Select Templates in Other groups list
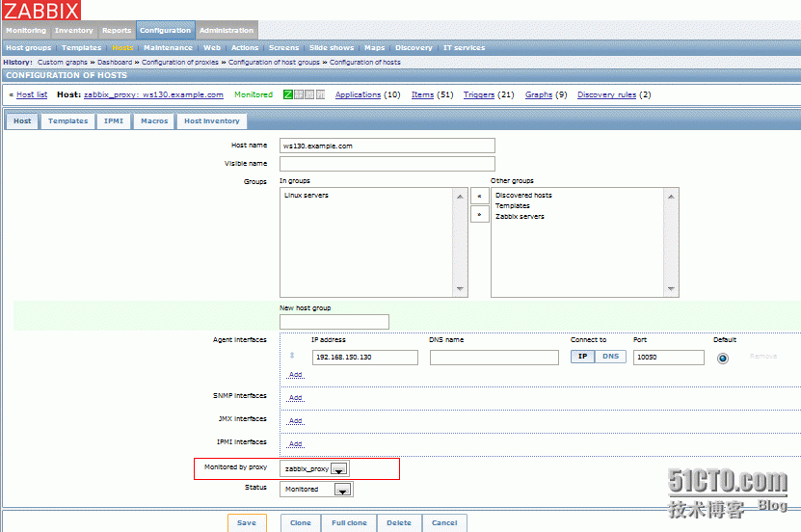The height and width of the screenshot is (532, 801). point(513,205)
